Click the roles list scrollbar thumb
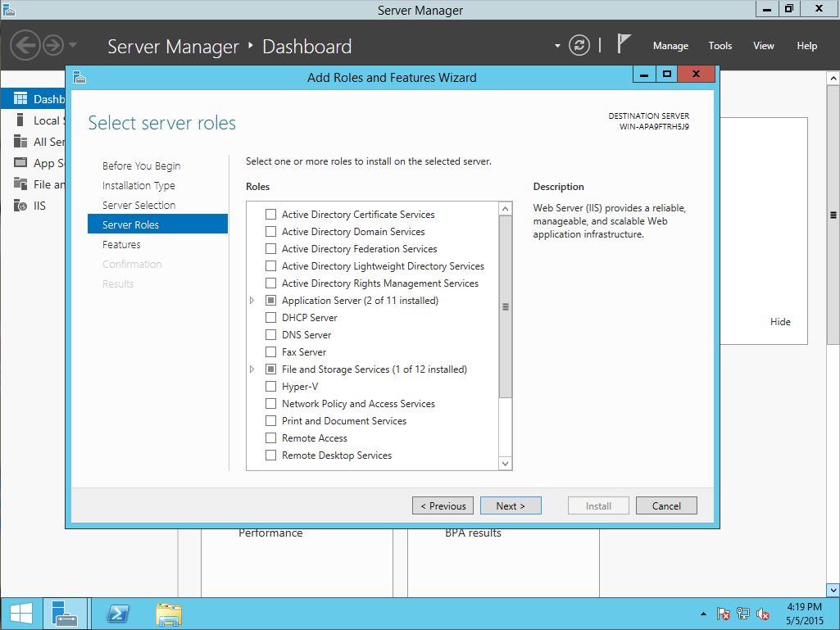Image resolution: width=840 pixels, height=630 pixels. coord(505,306)
